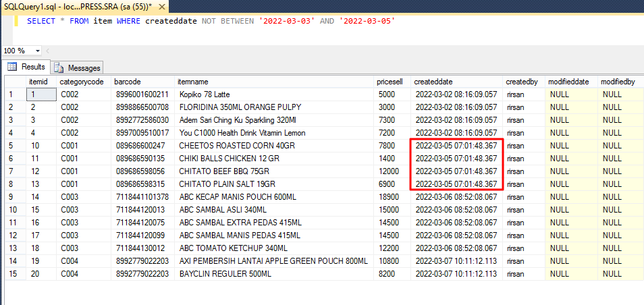
Task: Click the Results tab grid icon
Action: [x=13, y=67]
